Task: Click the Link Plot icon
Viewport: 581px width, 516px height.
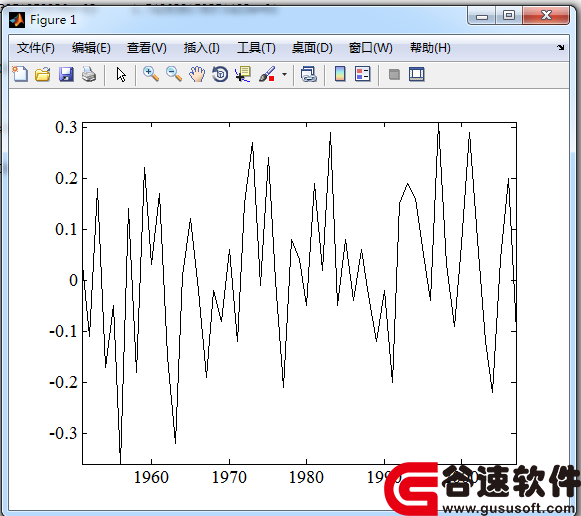Action: point(309,74)
